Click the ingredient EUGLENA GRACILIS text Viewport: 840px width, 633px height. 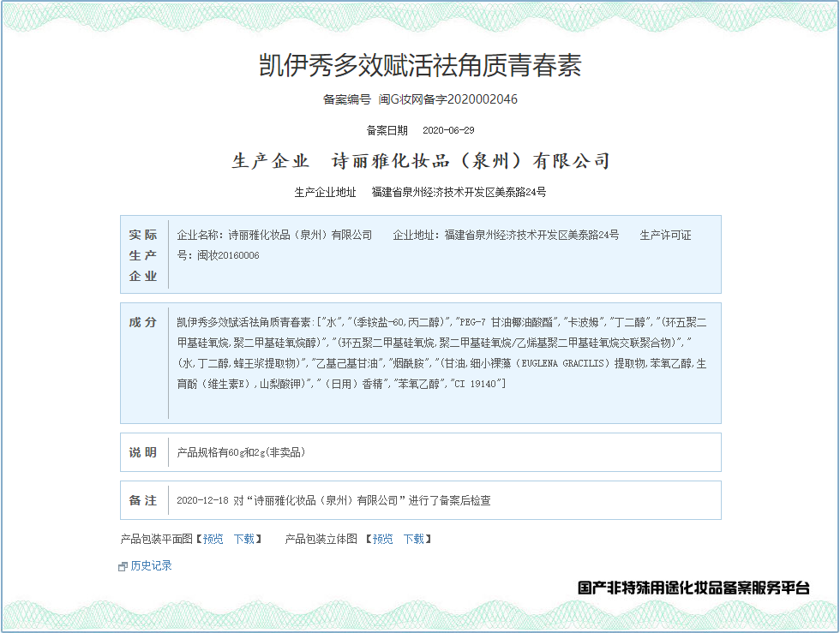[x=563, y=364]
